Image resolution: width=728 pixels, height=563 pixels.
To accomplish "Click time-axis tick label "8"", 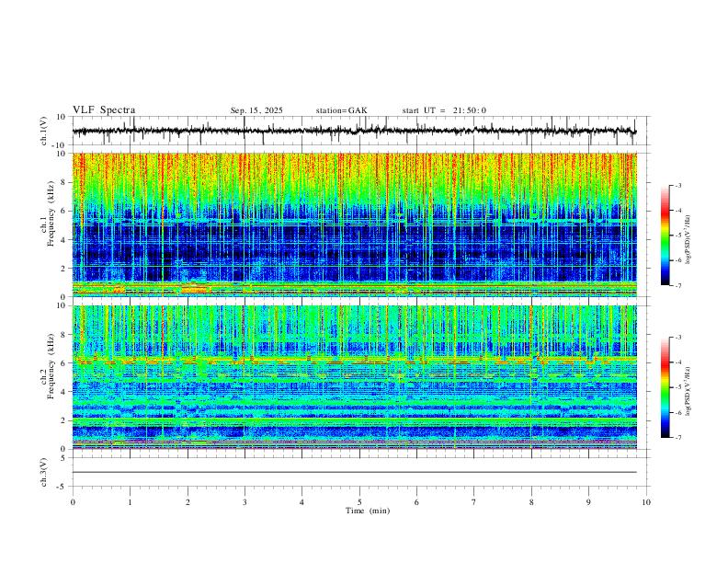I will pyautogui.click(x=531, y=502).
